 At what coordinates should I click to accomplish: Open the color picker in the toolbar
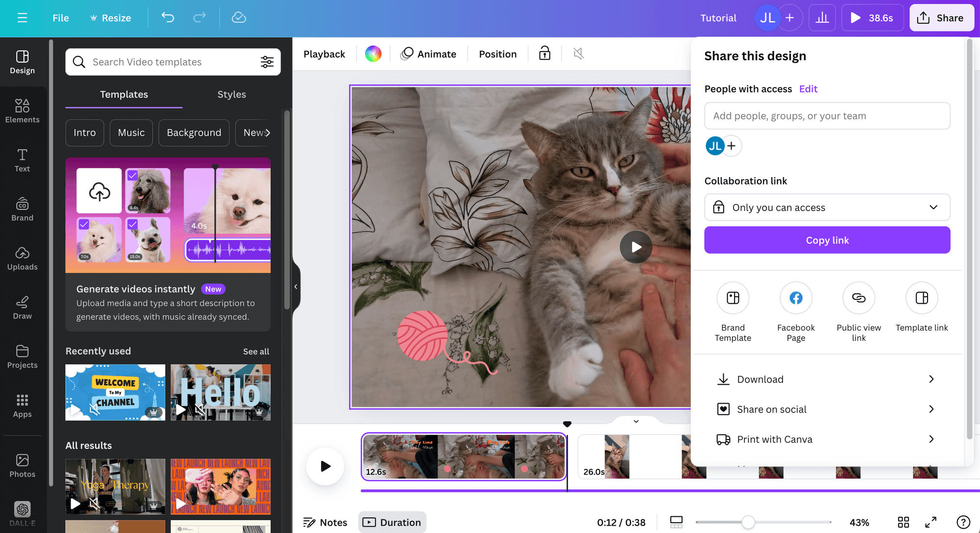(373, 54)
